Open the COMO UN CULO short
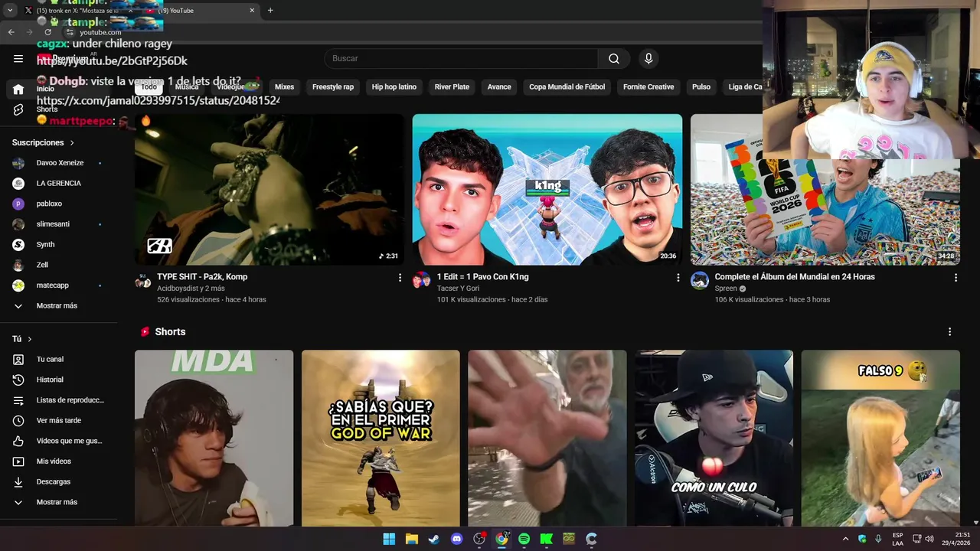 coord(714,439)
